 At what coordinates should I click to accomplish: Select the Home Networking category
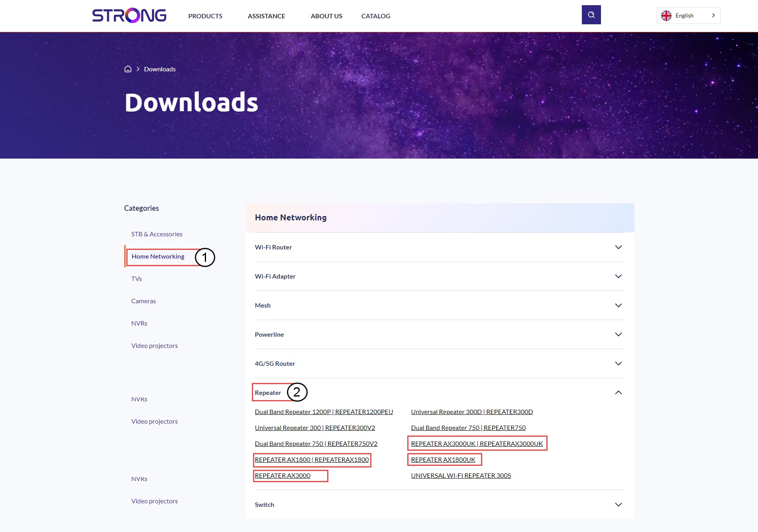[158, 256]
